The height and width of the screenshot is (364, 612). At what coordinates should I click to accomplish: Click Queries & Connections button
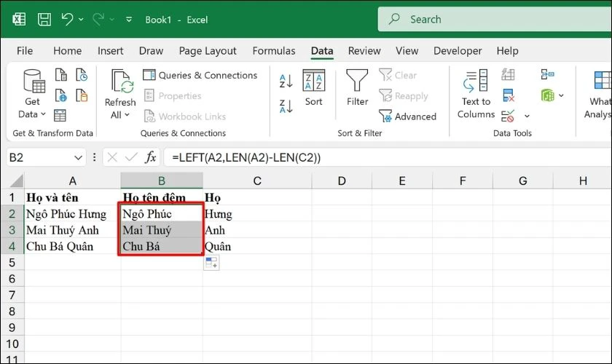200,75
